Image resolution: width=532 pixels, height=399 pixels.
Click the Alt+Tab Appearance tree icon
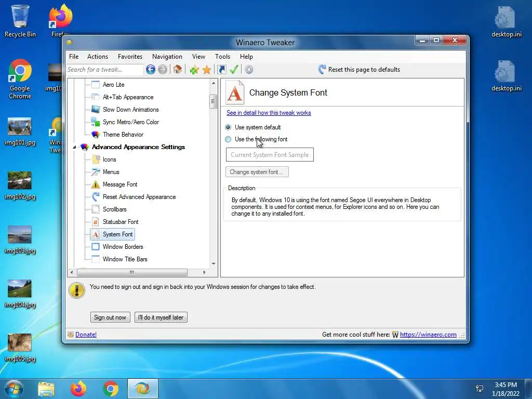pos(96,97)
